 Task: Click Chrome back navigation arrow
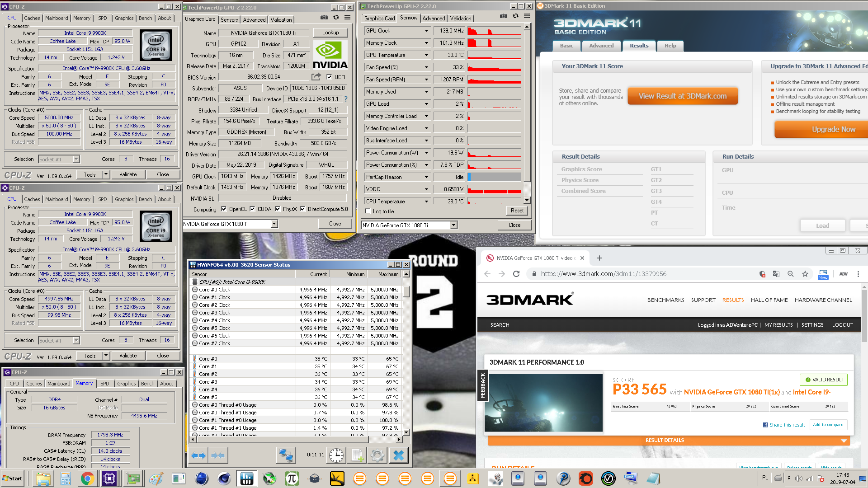(x=487, y=274)
